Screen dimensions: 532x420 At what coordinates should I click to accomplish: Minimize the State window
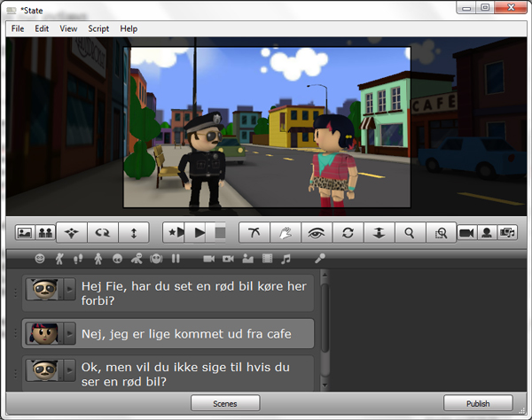coord(466,8)
